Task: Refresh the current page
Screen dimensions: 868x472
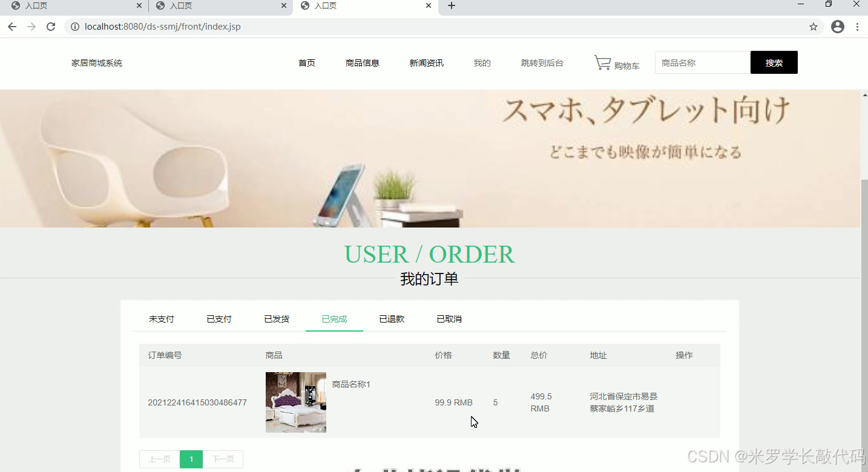Action: (51, 26)
